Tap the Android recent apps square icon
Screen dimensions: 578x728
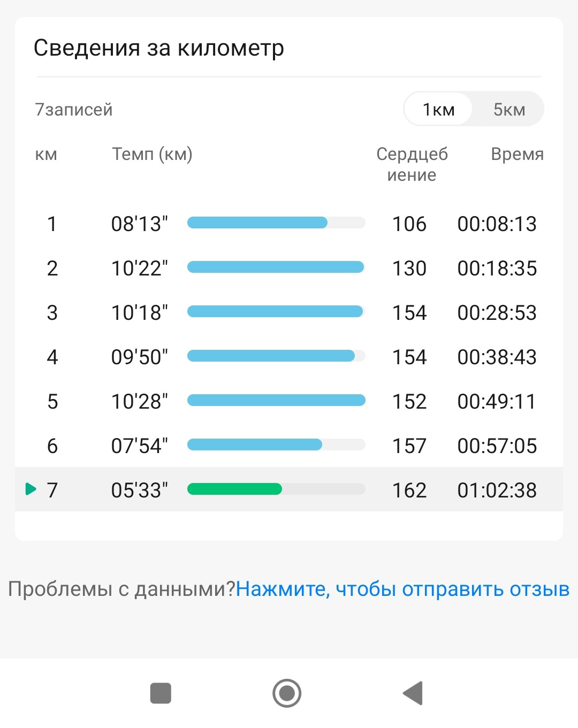coord(161,693)
